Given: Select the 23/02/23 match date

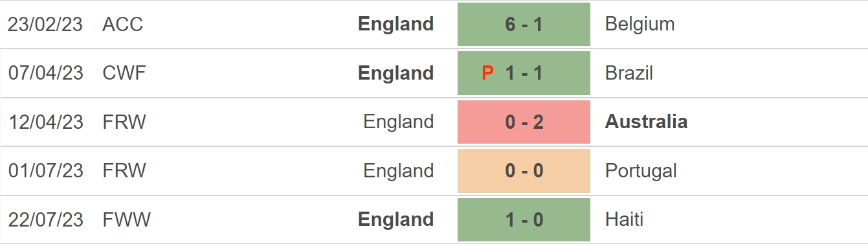Looking at the screenshot, I should [46, 25].
